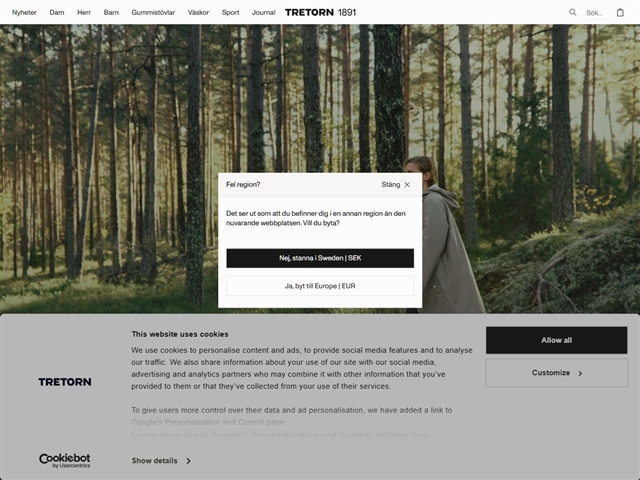Screen dimensions: 640x480
Task: Open the Herr menu
Action: (x=84, y=13)
